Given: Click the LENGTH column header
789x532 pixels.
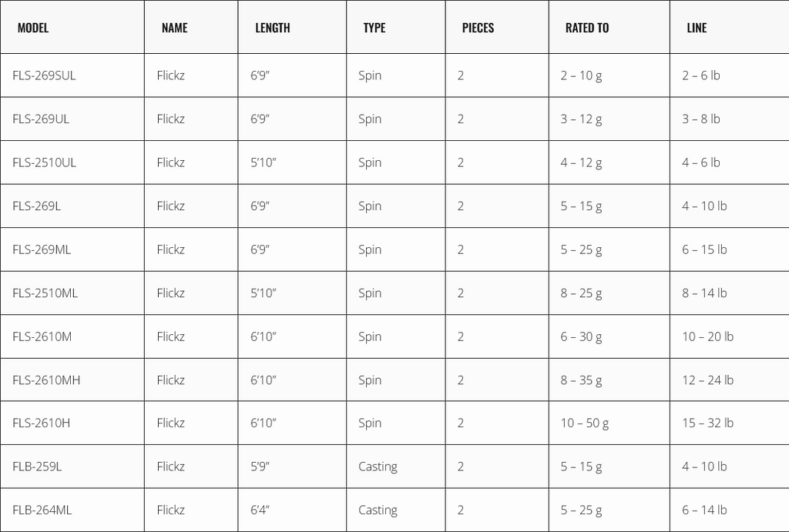Looking at the screenshot, I should 273,28.
